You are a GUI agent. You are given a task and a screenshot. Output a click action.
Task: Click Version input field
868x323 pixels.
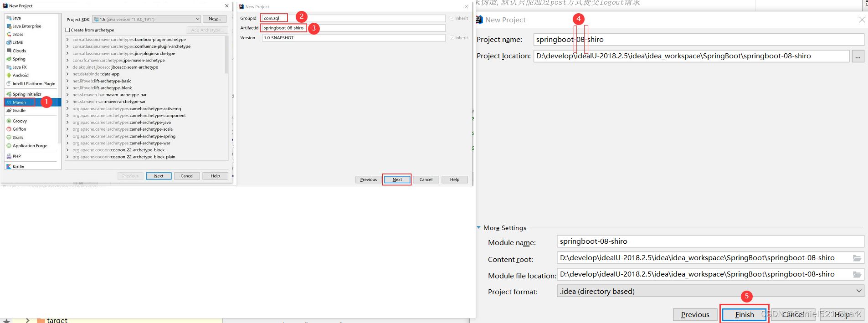click(354, 38)
